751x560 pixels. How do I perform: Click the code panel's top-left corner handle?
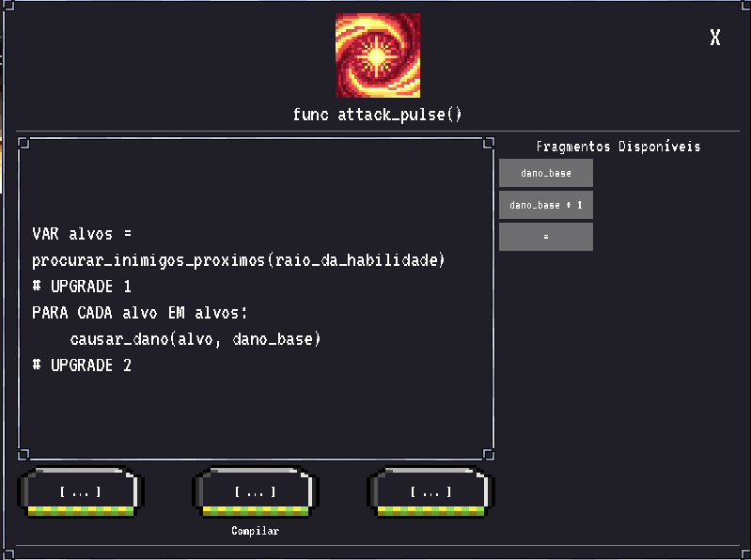(23, 143)
